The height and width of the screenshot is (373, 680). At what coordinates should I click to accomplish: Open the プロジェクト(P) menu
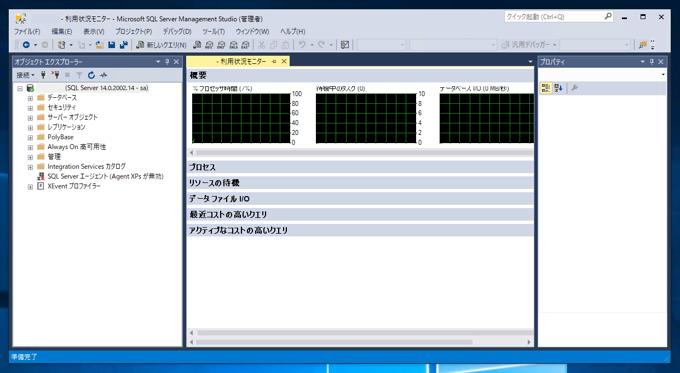134,32
